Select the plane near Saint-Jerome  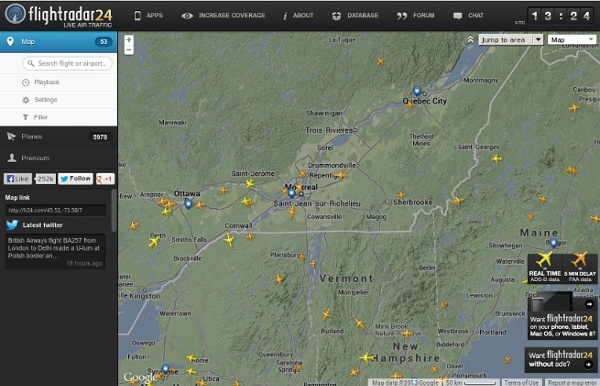coord(250,184)
